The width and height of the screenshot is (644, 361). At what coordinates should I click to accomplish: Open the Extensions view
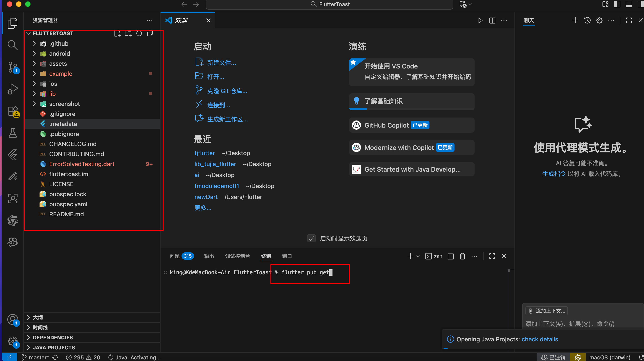click(12, 111)
